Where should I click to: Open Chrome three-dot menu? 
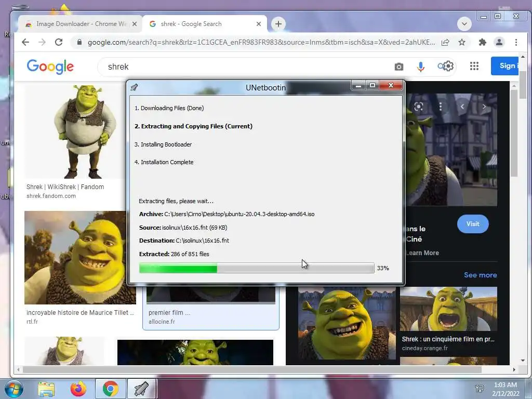[x=516, y=42]
